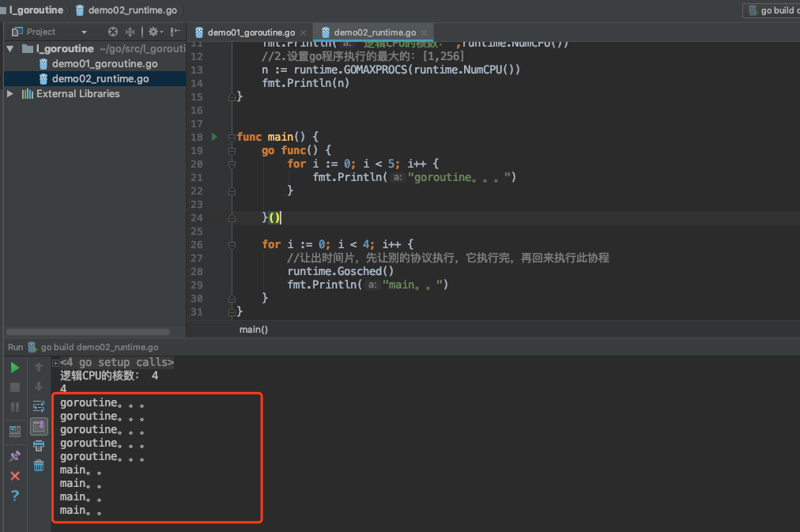Click the locate target icon in Project toolbar
Screen dimensions: 800x532
(113, 32)
